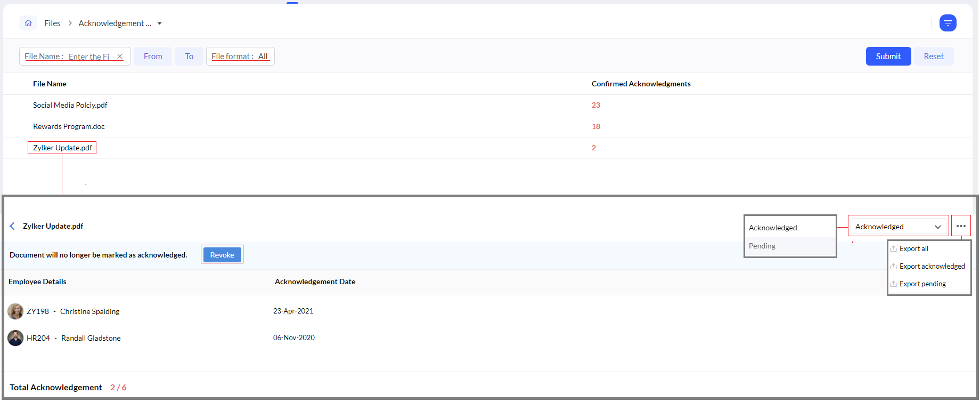Click the File Name column header
Screen dimensions: 980x402
[50, 84]
